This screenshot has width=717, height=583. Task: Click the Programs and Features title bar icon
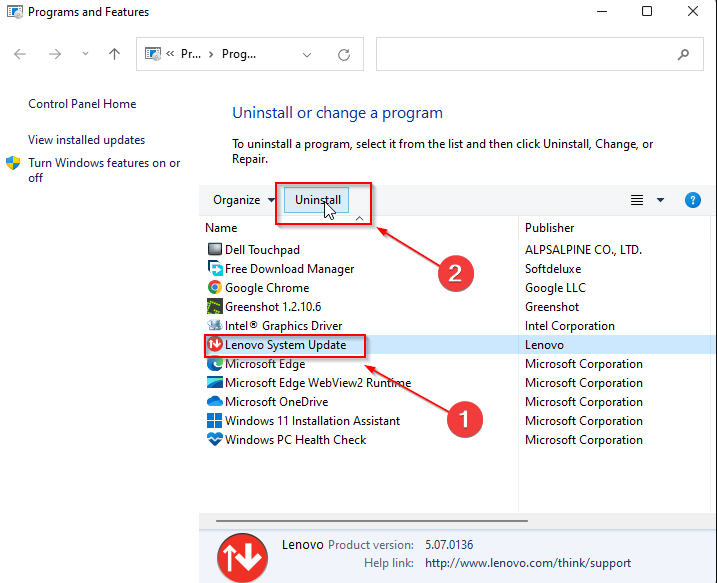pyautogui.click(x=15, y=11)
